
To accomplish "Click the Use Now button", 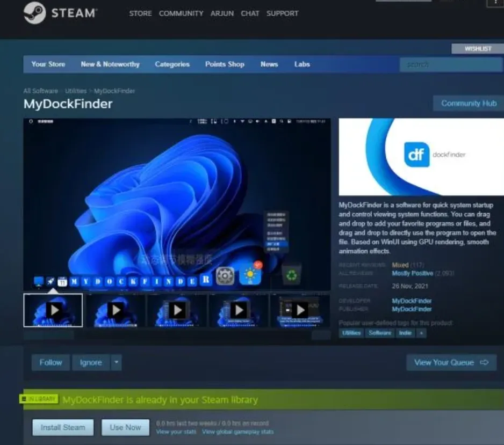I will pyautogui.click(x=125, y=427).
